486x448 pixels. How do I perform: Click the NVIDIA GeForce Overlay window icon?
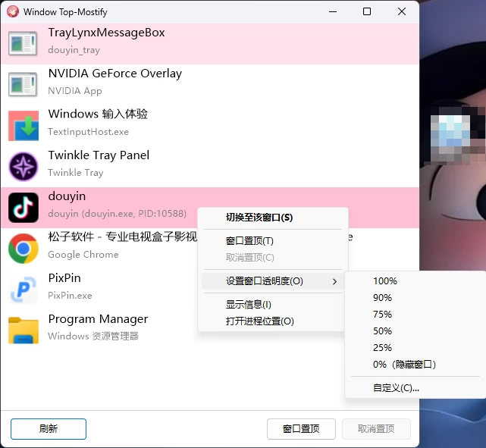(x=24, y=85)
